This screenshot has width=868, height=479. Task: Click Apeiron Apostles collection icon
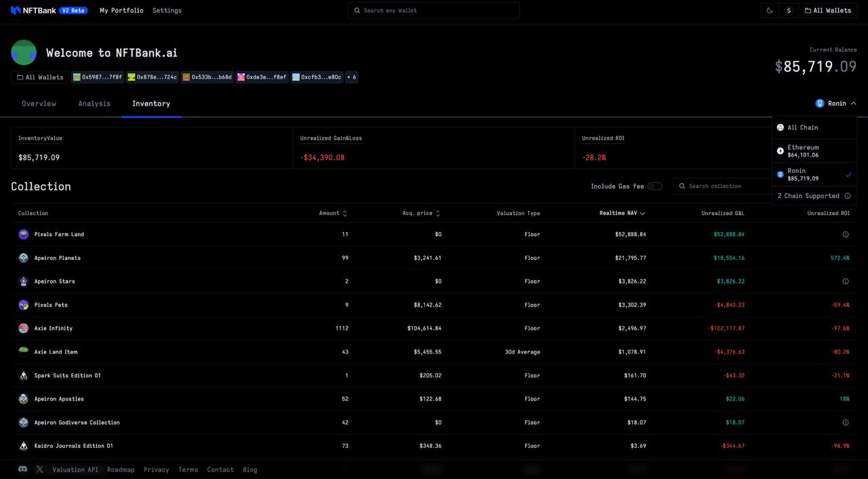click(24, 399)
